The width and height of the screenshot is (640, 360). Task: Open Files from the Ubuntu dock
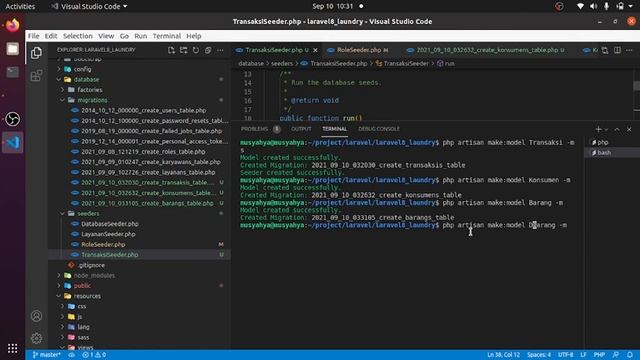12,49
